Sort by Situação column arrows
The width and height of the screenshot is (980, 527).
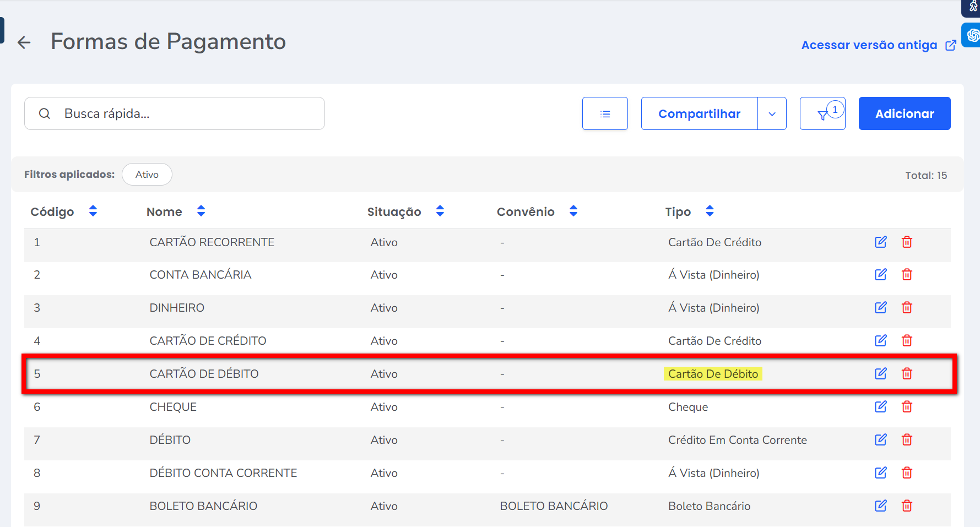point(440,211)
